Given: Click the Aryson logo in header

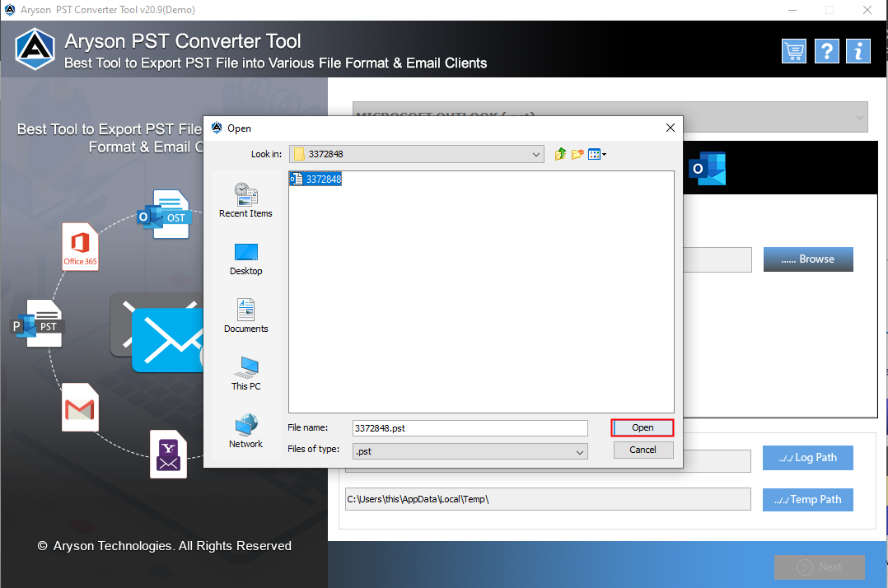Looking at the screenshot, I should coord(35,49).
